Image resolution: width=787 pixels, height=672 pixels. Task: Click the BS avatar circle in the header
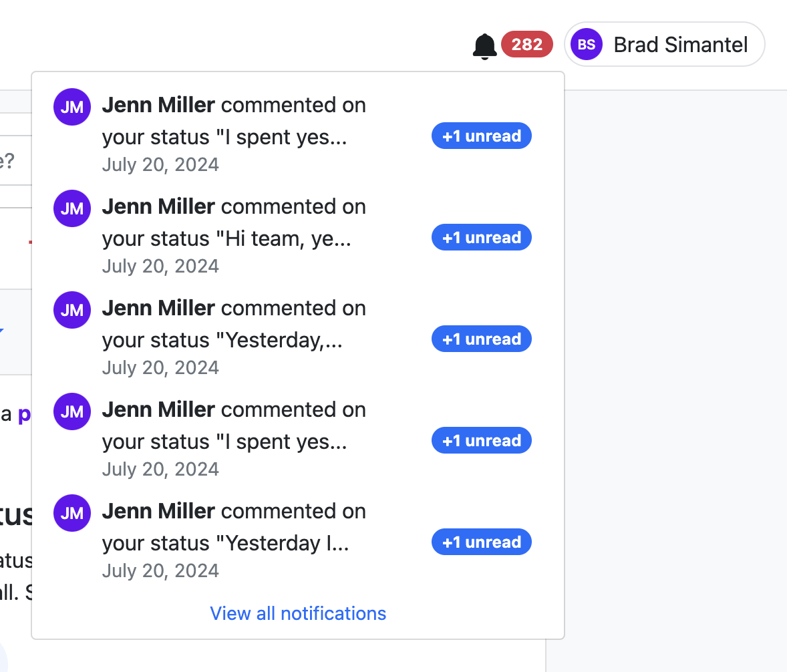pos(586,45)
